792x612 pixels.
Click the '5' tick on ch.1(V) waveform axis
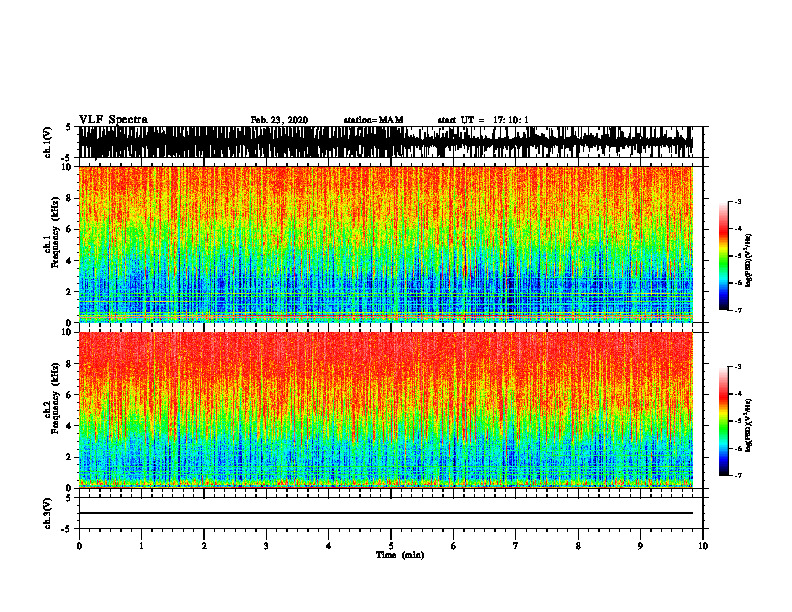(68, 128)
